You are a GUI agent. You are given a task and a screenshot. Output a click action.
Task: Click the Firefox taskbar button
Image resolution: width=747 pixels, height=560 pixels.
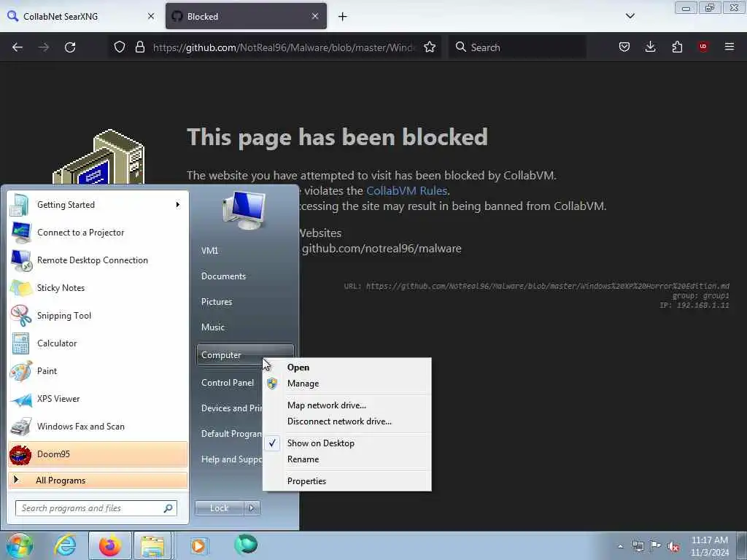(110, 545)
